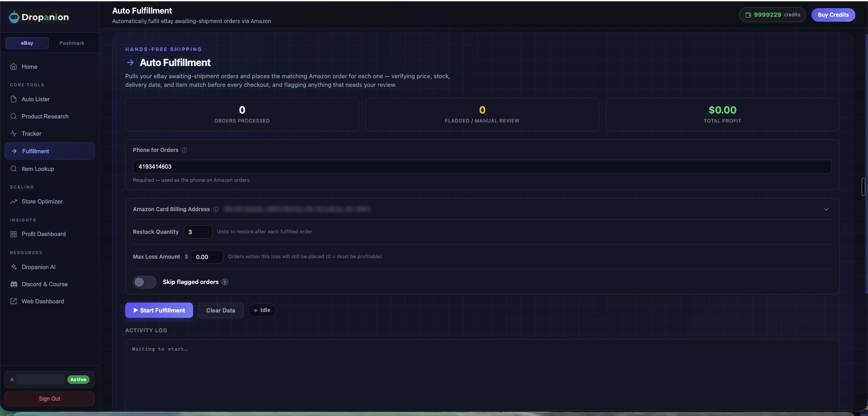Open Auto Lister from the sidebar

click(49, 99)
